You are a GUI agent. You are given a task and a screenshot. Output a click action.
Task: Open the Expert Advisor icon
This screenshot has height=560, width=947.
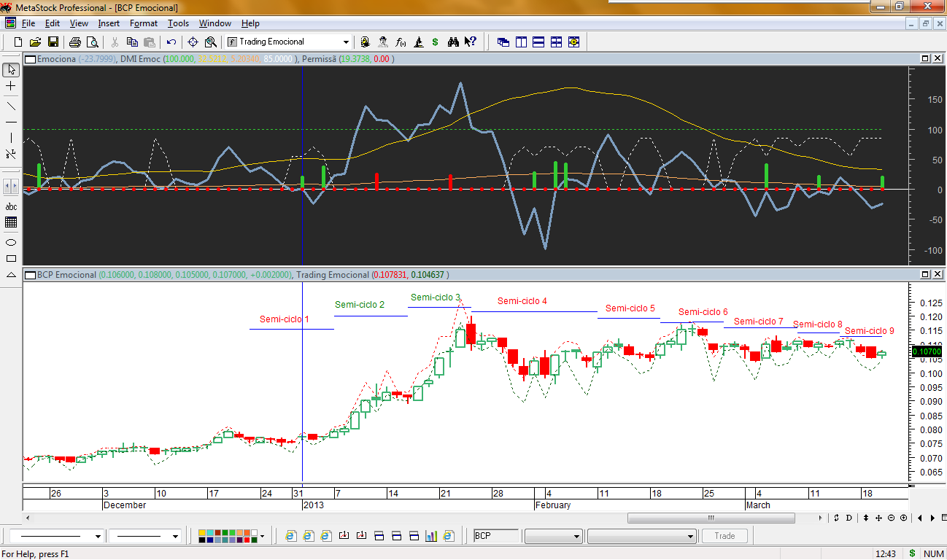tap(365, 42)
